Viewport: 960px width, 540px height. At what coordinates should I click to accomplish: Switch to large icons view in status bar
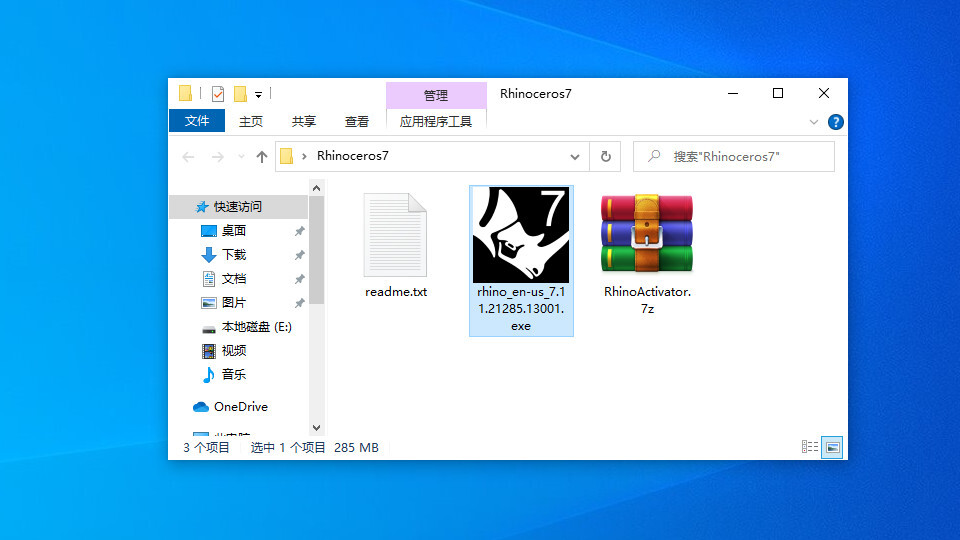pyautogui.click(x=832, y=448)
